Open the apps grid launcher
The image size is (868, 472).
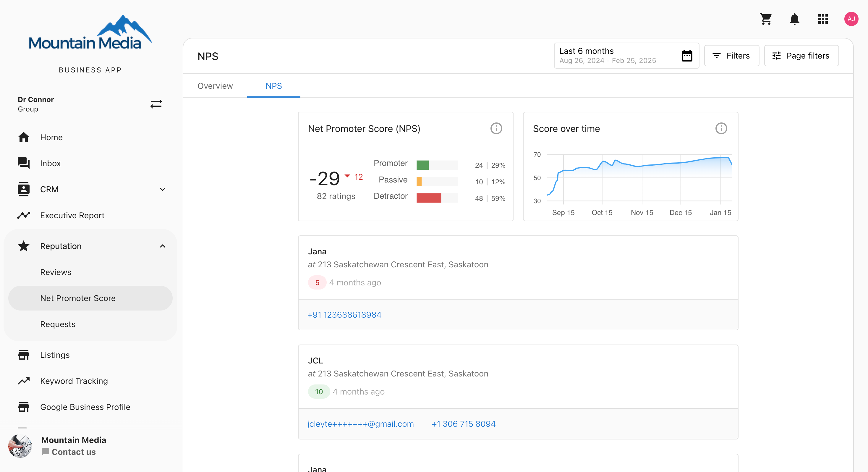point(823,19)
